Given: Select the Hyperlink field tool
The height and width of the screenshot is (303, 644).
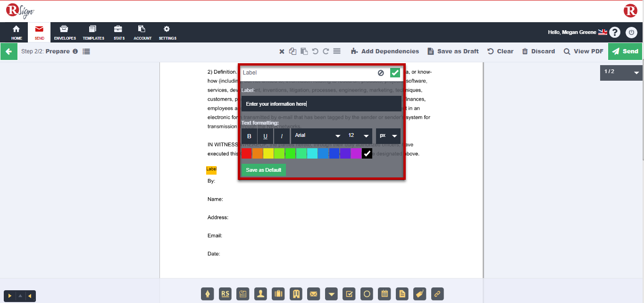Looking at the screenshot, I should tap(437, 294).
